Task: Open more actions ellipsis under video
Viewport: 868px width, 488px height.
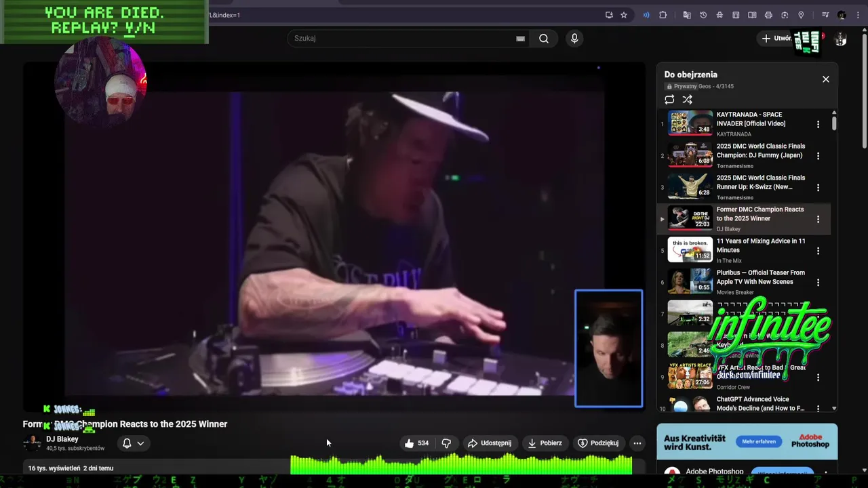Action: point(637,443)
